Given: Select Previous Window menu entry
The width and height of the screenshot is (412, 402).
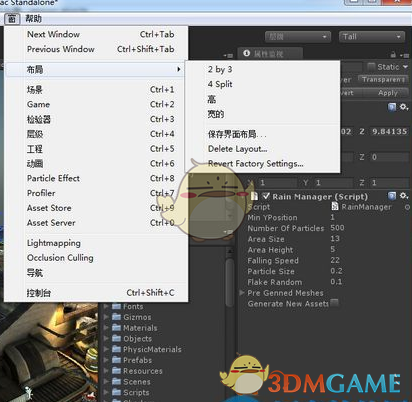Looking at the screenshot, I should tap(97, 49).
